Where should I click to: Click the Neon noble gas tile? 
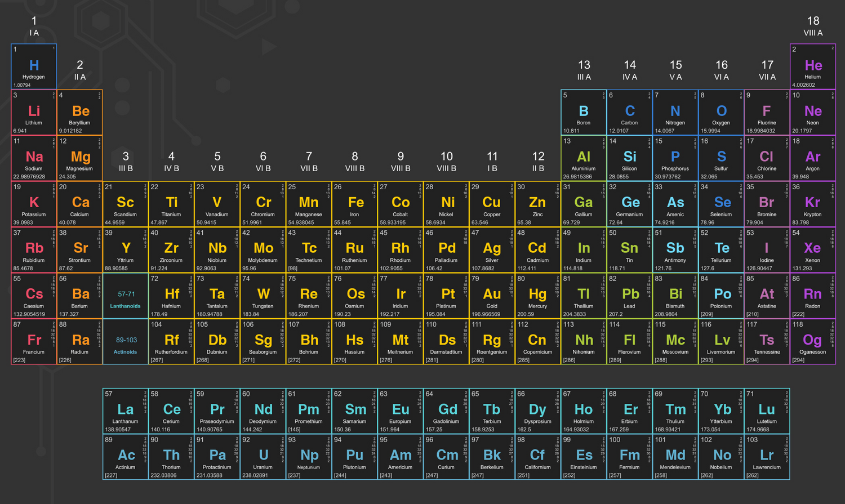point(812,111)
